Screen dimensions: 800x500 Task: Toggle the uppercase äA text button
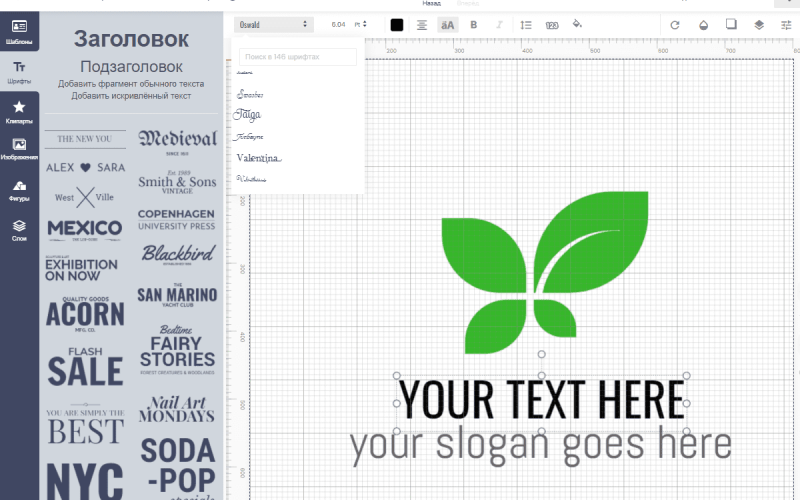447,25
